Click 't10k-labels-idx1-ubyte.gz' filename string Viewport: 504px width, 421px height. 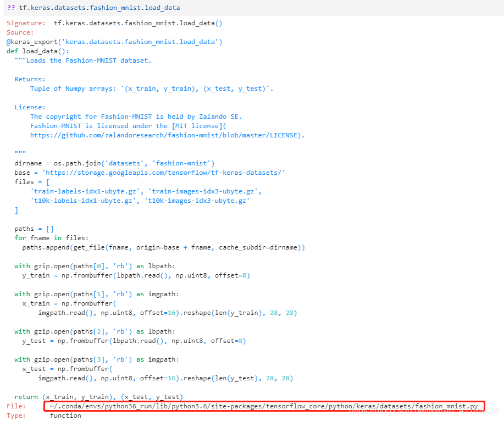coord(85,201)
